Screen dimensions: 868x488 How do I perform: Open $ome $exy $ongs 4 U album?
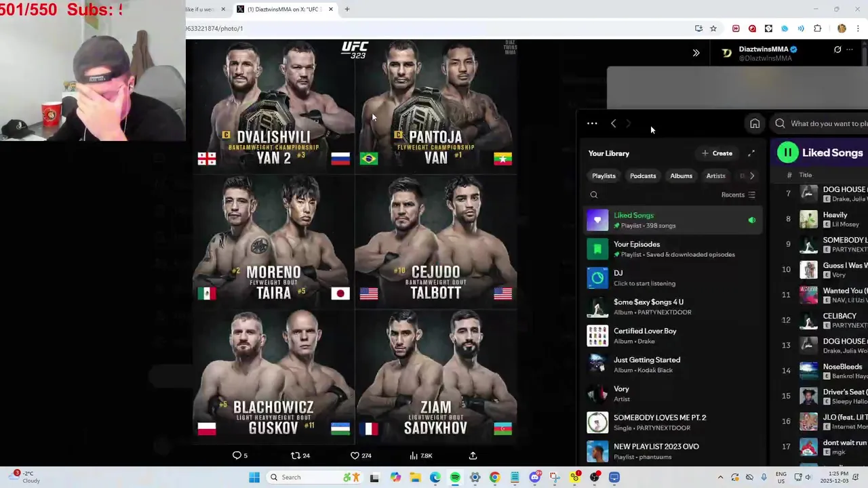pos(671,307)
